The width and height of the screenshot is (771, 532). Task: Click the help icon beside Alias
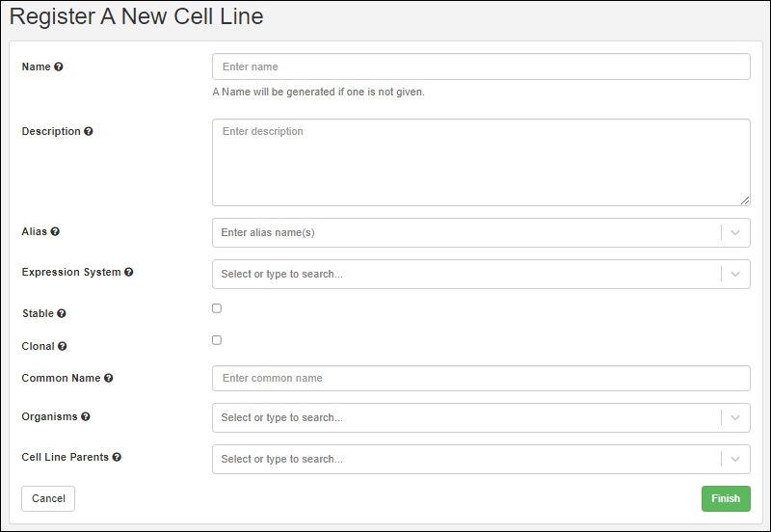click(x=55, y=232)
